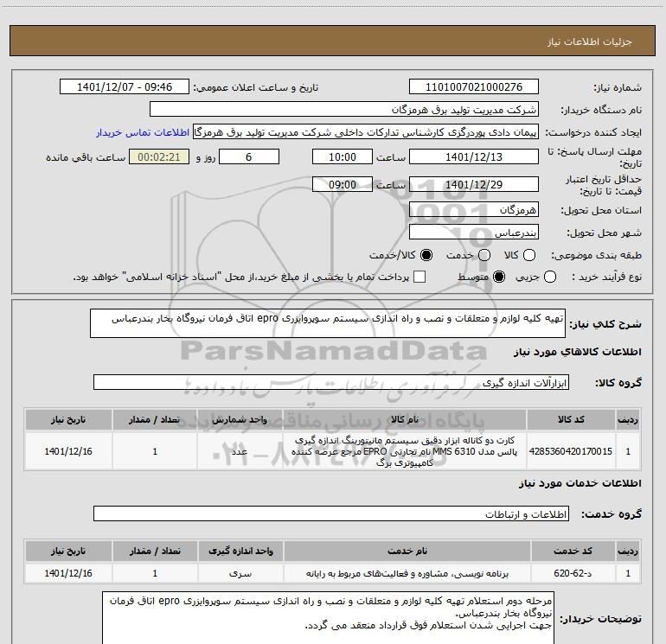Select the کالا/خدمت radio button
This screenshot has width=666, height=644.
(x=426, y=255)
